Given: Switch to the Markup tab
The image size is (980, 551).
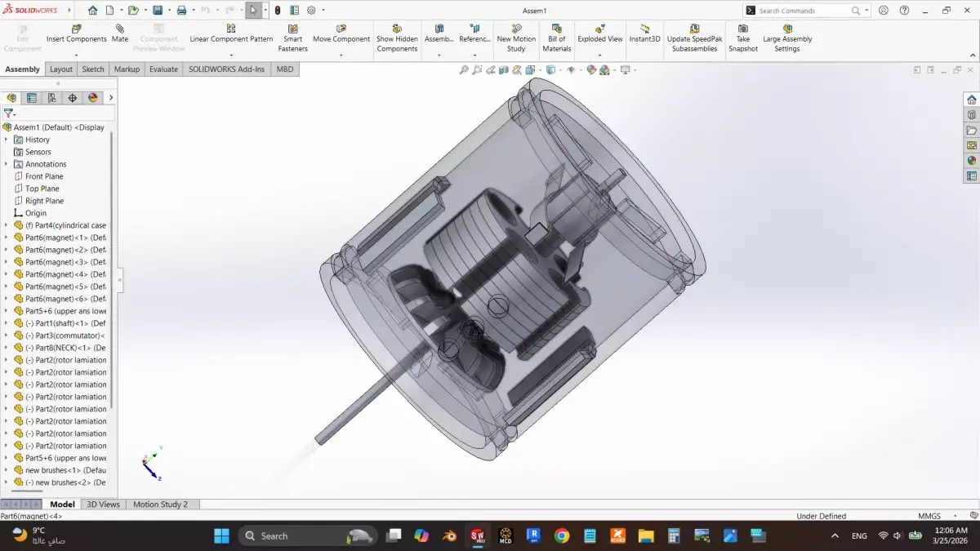Looking at the screenshot, I should tap(127, 69).
